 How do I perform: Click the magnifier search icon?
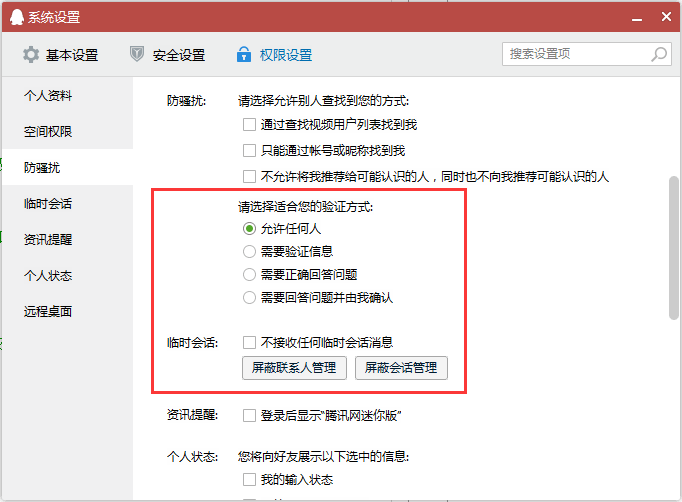click(x=659, y=54)
